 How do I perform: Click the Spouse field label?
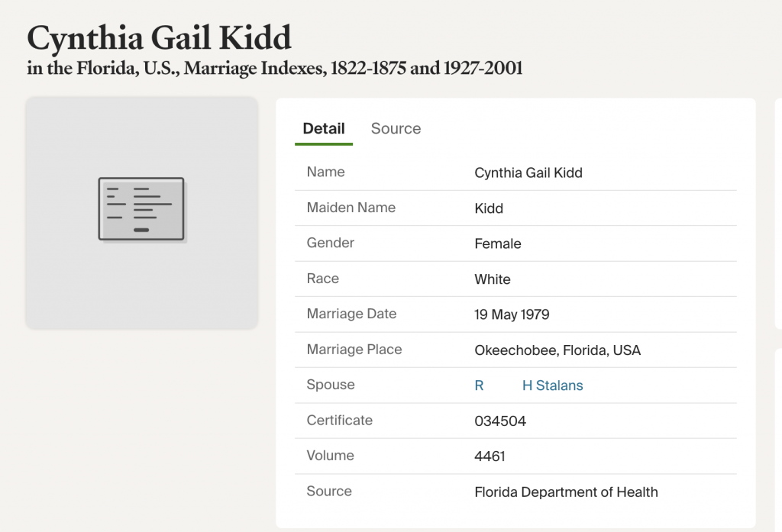[x=331, y=385]
